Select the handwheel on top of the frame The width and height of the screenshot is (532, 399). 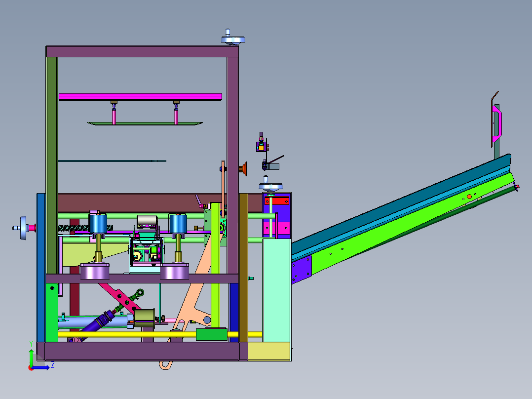tap(233, 38)
